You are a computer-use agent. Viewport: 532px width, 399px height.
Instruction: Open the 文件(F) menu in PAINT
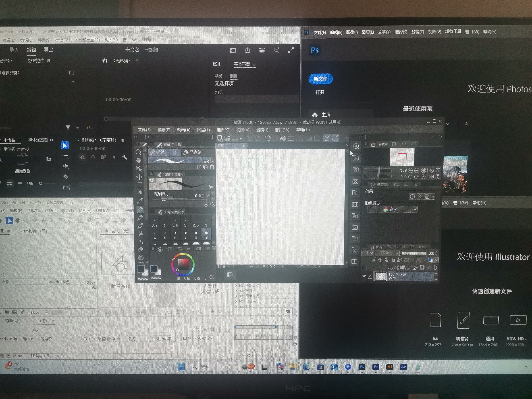click(144, 130)
